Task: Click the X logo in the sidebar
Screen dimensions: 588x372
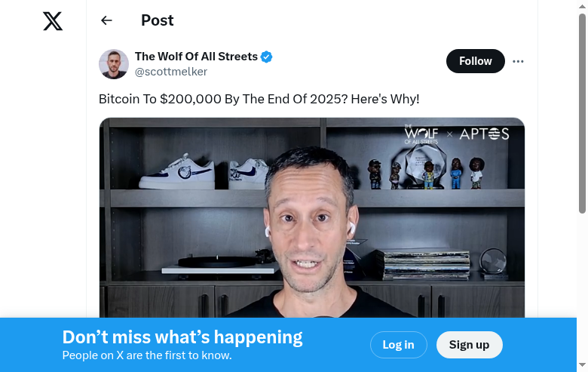Action: [x=53, y=21]
